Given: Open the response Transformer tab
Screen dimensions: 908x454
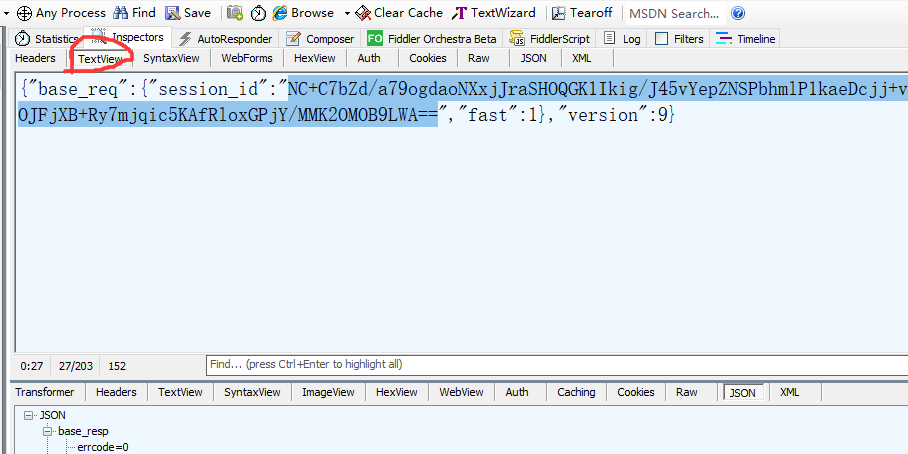Looking at the screenshot, I should (45, 392).
